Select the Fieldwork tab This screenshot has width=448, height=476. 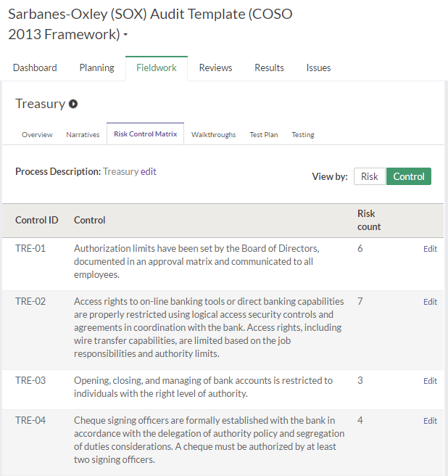[x=157, y=68]
